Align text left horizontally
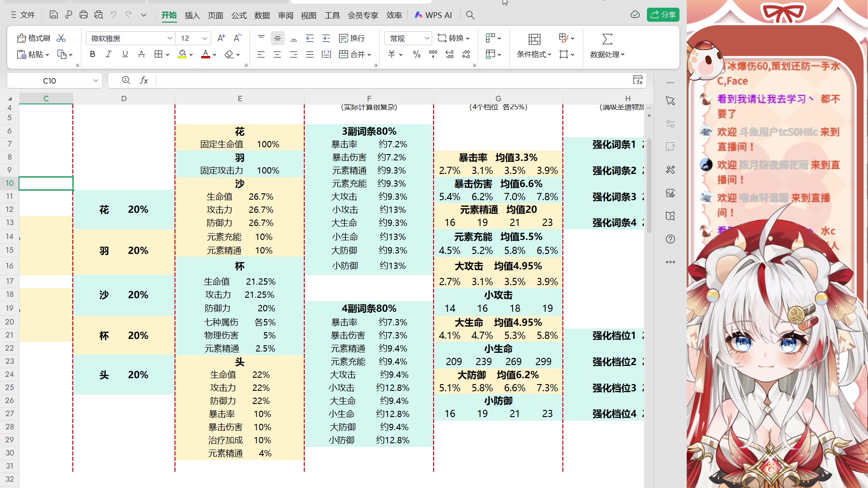The image size is (868, 488). (261, 54)
